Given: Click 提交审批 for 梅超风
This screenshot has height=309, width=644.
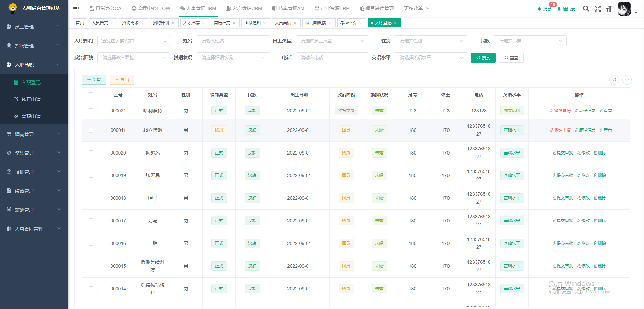Looking at the screenshot, I should pos(563,153).
